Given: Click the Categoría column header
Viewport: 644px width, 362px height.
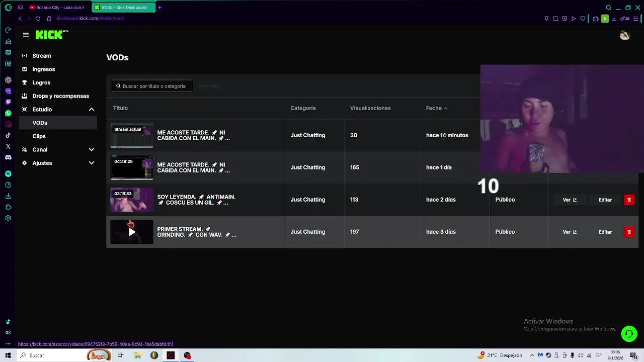Looking at the screenshot, I should 303,108.
